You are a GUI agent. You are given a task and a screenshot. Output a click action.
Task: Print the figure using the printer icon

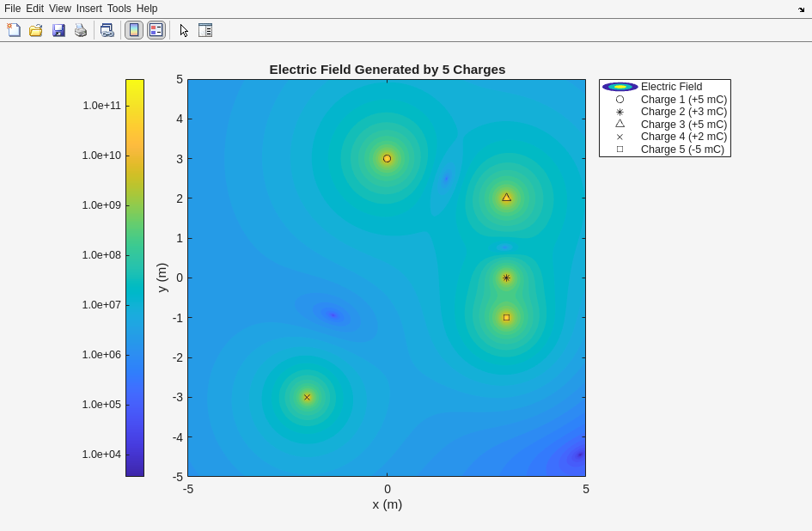click(x=81, y=30)
